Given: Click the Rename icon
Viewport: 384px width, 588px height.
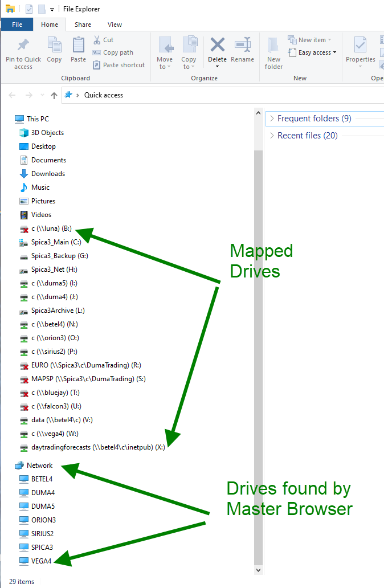Looking at the screenshot, I should click(x=242, y=44).
